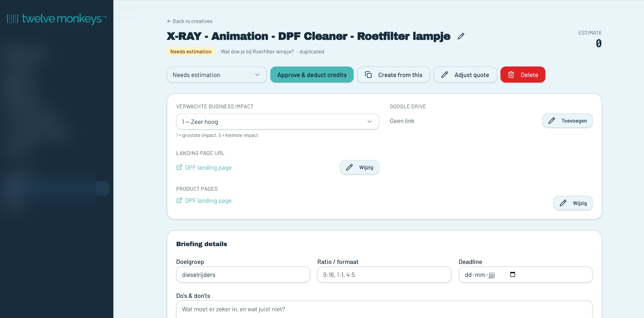This screenshot has height=318, width=644.
Task: Click the Adjust quote button
Action: tap(465, 75)
